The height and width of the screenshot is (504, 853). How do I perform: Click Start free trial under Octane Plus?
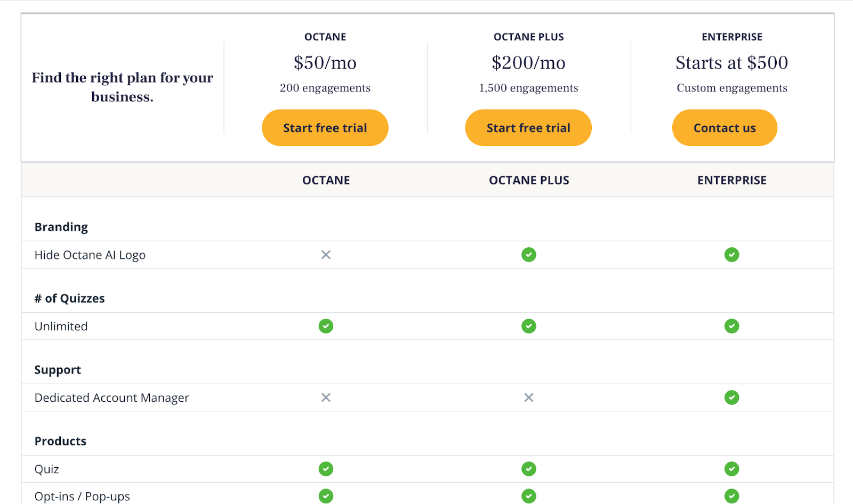pyautogui.click(x=528, y=128)
